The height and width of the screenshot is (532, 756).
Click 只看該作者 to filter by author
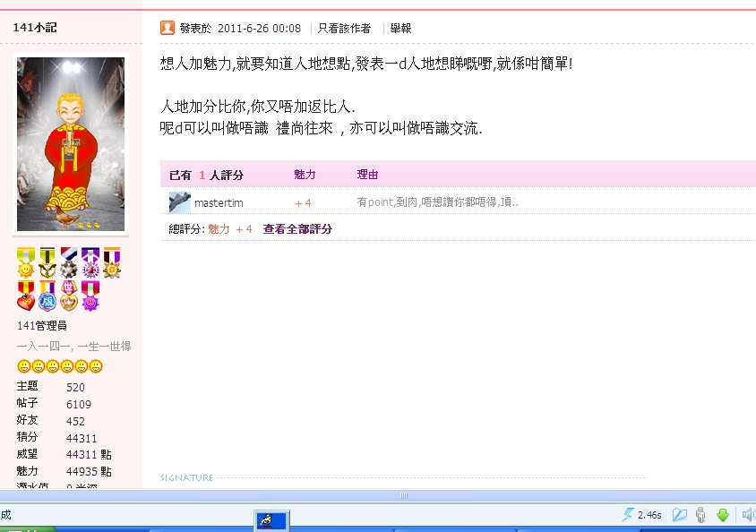click(344, 29)
